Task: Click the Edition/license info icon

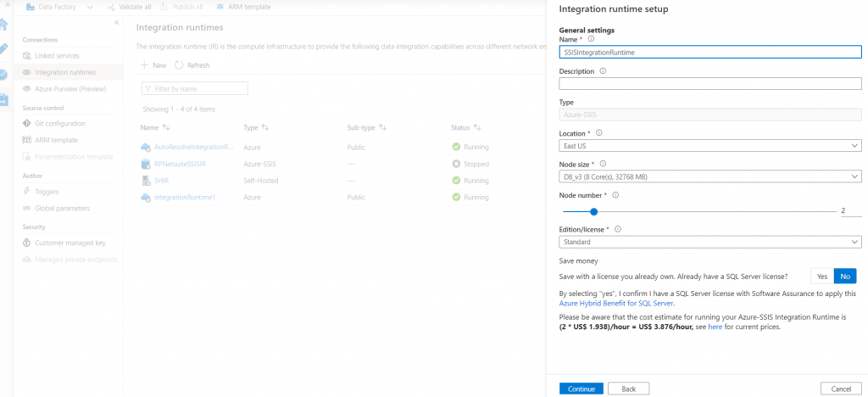Action: point(618,229)
